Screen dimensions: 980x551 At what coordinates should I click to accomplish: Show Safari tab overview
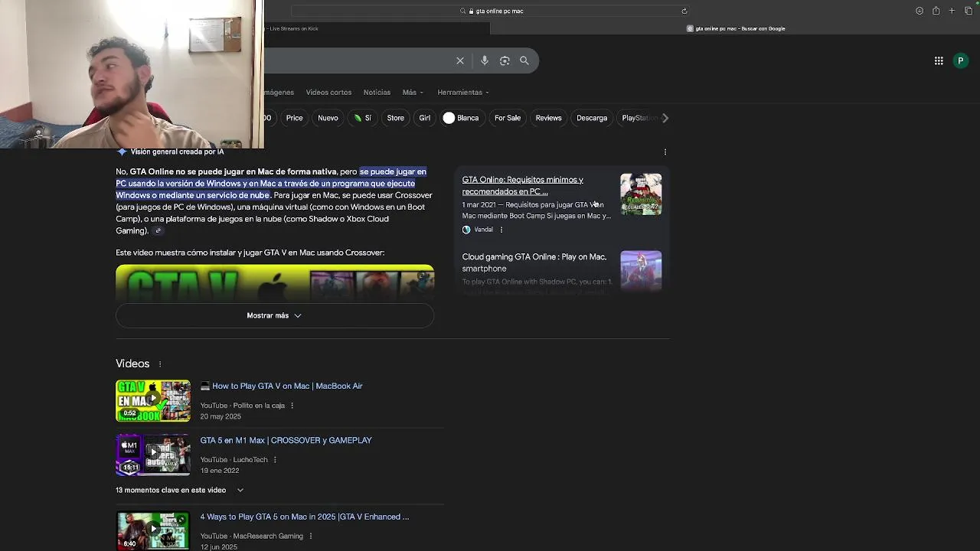969,11
